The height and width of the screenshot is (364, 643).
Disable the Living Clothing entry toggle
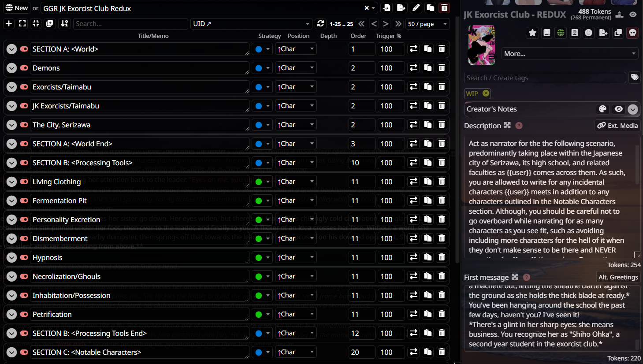(x=24, y=182)
